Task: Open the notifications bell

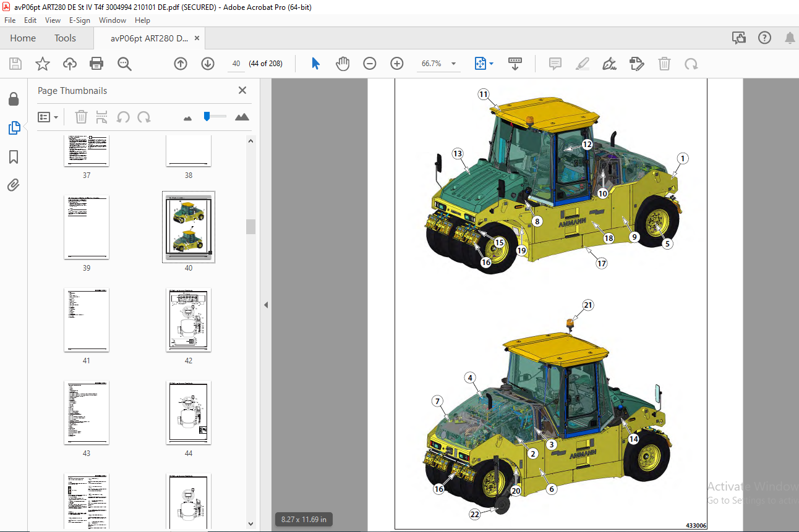Action: click(x=790, y=38)
